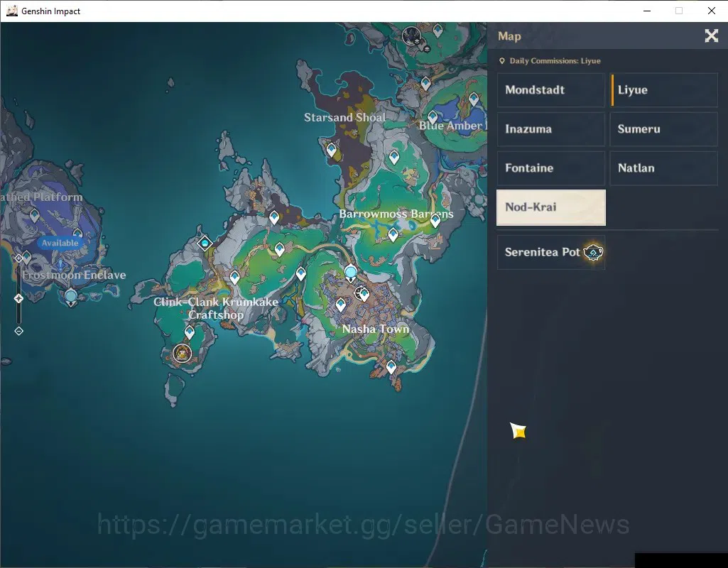This screenshot has height=568, width=728.
Task: Click the waypoint directly above the Blue Amber label
Action: [x=433, y=117]
